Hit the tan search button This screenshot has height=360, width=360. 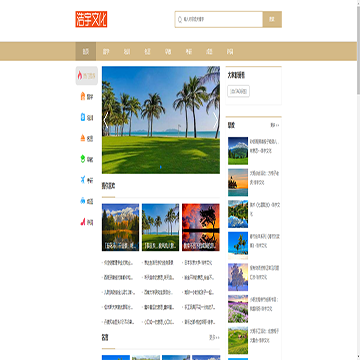(272, 19)
